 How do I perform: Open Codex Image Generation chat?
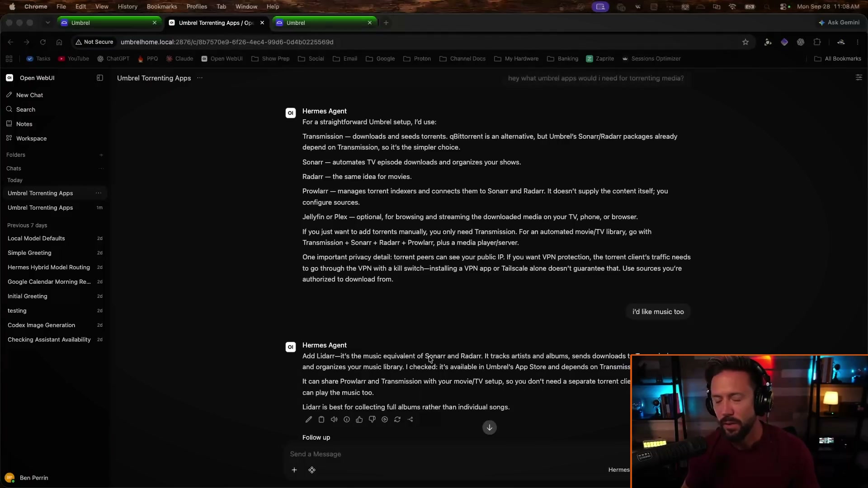(x=54, y=325)
